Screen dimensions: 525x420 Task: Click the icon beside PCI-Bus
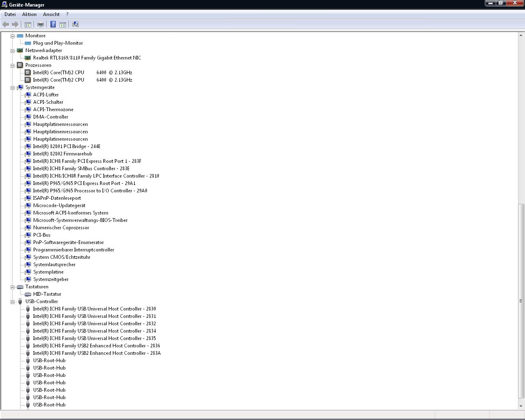pos(28,235)
